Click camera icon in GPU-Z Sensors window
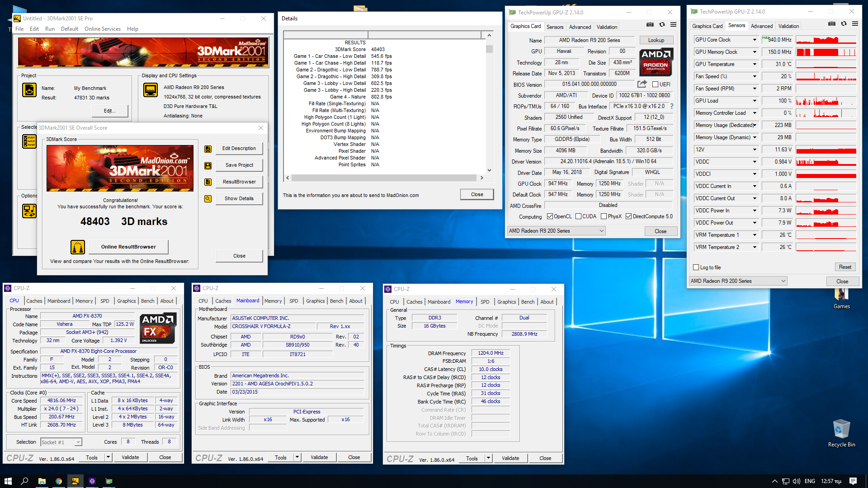This screenshot has height=488, width=868. click(831, 23)
